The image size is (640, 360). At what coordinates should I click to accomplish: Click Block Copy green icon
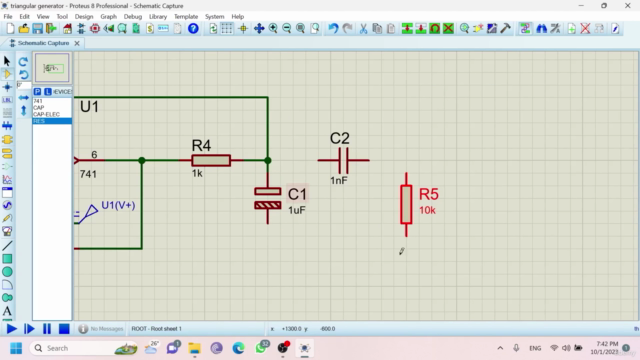407,28
